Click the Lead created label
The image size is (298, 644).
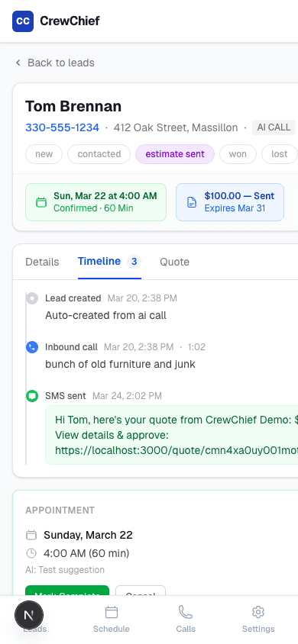tap(73, 298)
